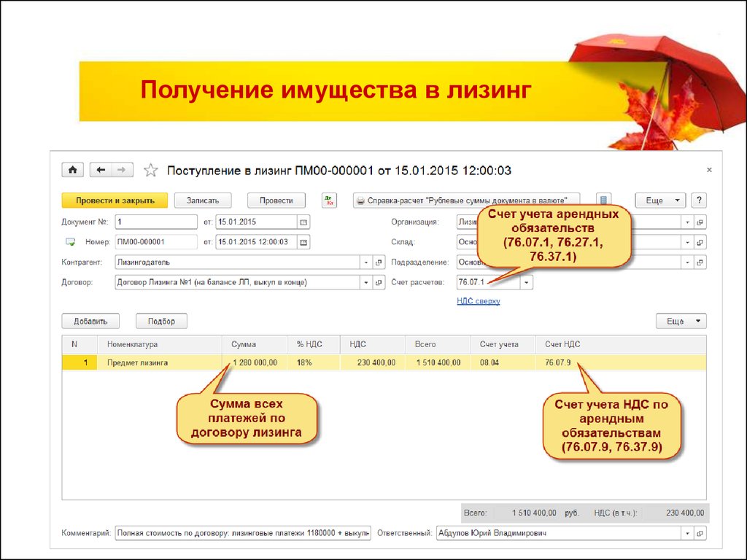
Task: Open table toolbar Еще menu
Action: [x=681, y=321]
